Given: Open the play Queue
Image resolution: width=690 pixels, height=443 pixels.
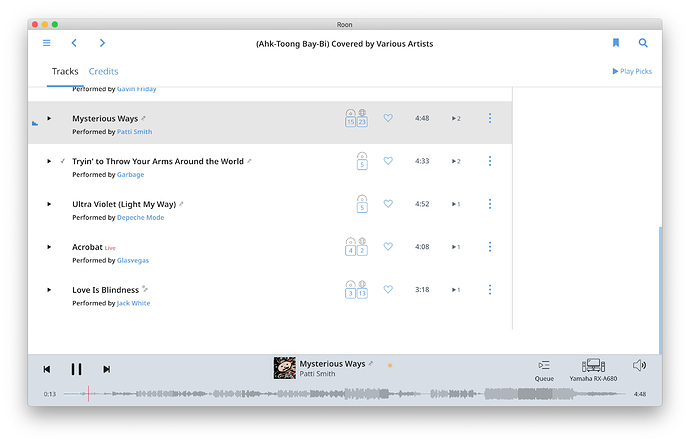Looking at the screenshot, I should click(x=544, y=370).
